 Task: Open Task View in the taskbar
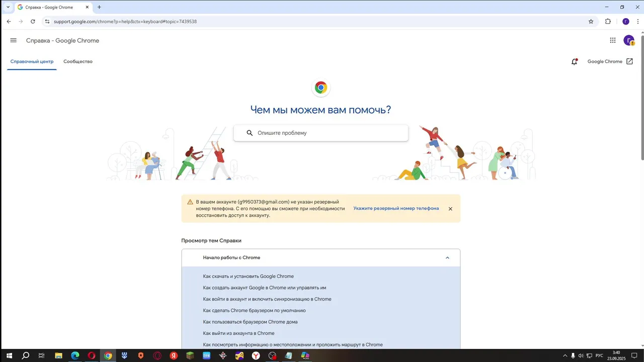(x=42, y=355)
